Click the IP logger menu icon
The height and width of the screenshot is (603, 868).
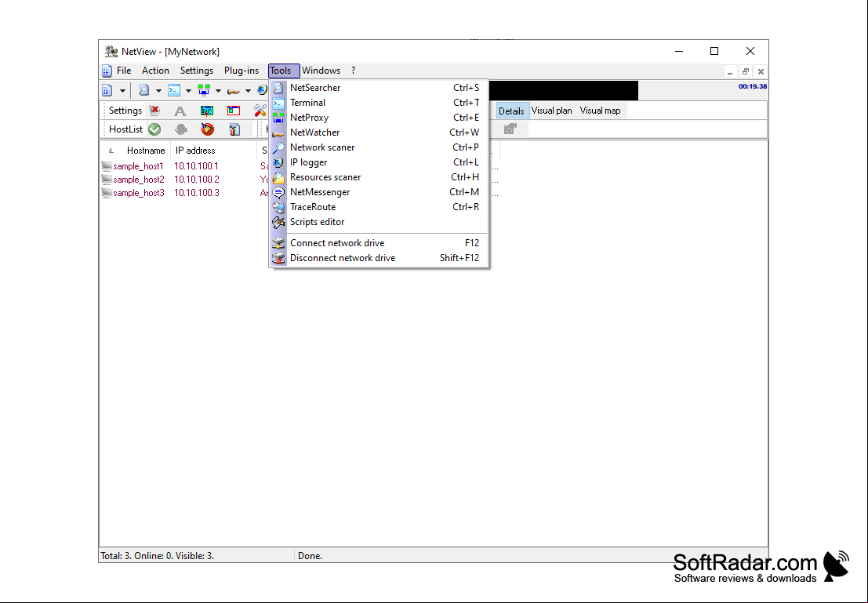click(x=278, y=162)
